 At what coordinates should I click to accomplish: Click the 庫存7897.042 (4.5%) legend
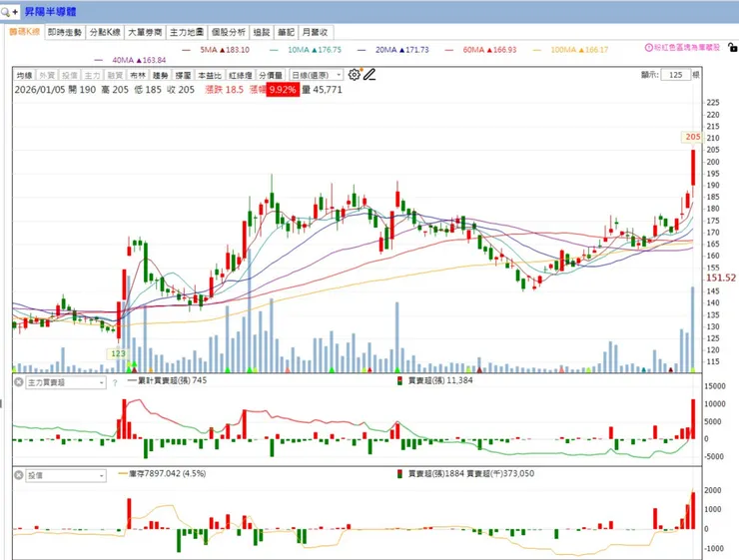(163, 474)
